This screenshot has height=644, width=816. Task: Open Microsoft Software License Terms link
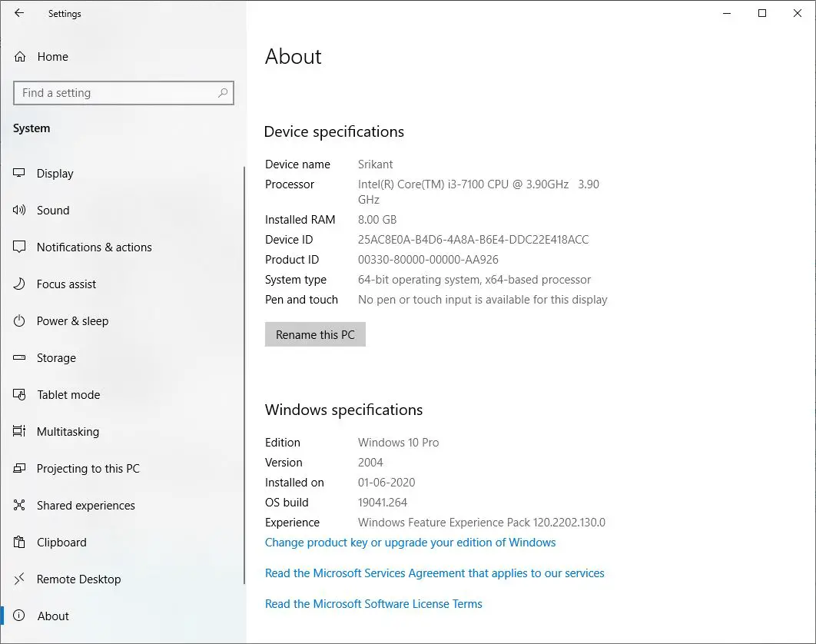[373, 604]
